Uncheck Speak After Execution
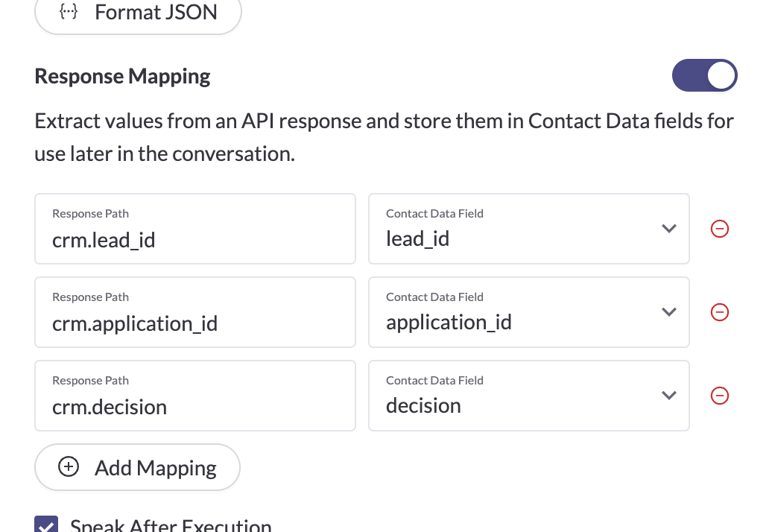This screenshot has height=532, width=769. 46,525
